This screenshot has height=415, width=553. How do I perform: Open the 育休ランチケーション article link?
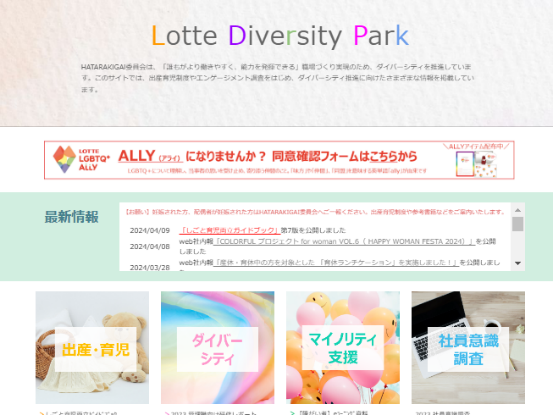[336, 263]
